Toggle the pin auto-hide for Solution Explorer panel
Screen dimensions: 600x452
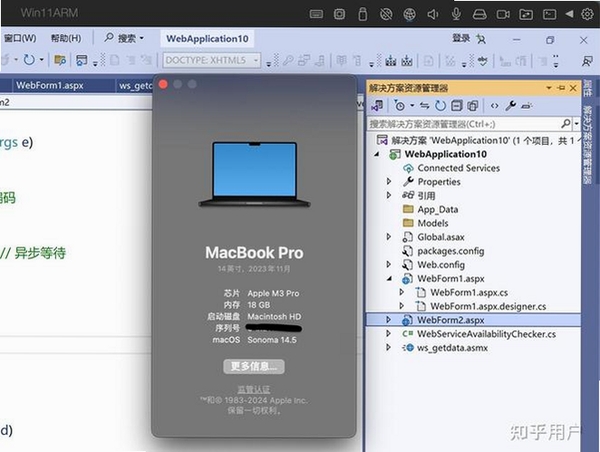tap(561, 88)
